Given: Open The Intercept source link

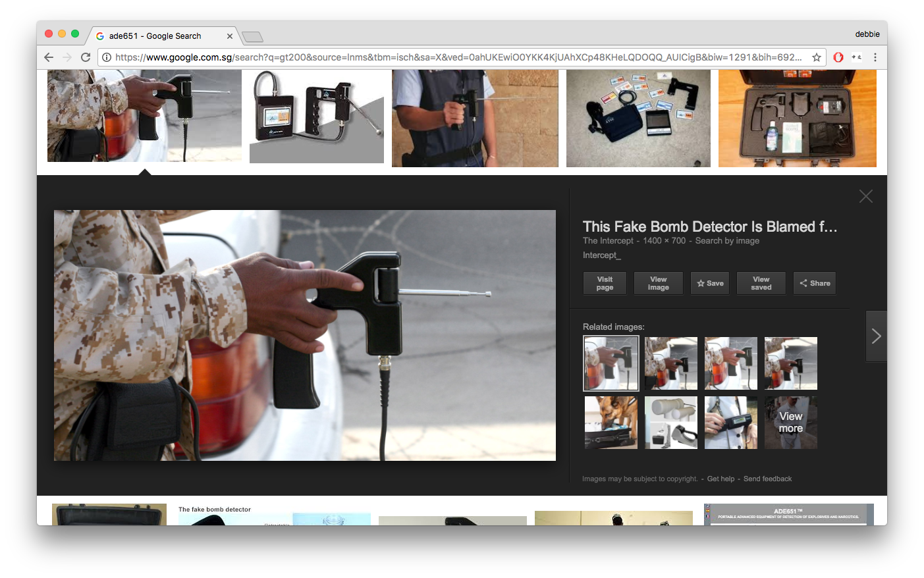Looking at the screenshot, I should pyautogui.click(x=608, y=241).
